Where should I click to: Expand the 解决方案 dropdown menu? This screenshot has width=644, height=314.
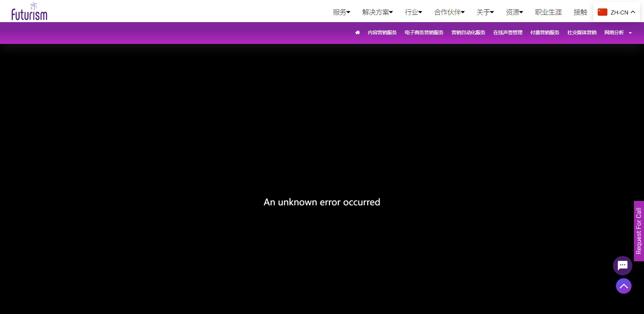tap(377, 12)
